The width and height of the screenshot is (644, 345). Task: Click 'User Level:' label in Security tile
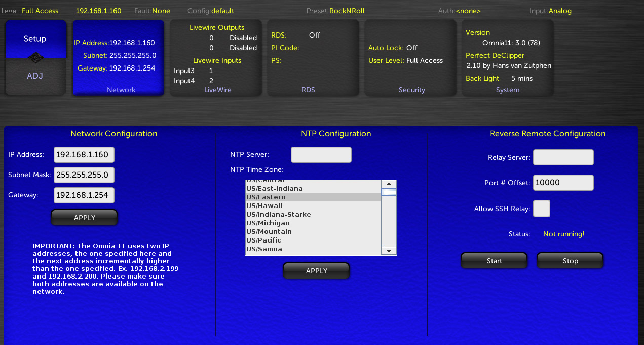[x=386, y=60]
